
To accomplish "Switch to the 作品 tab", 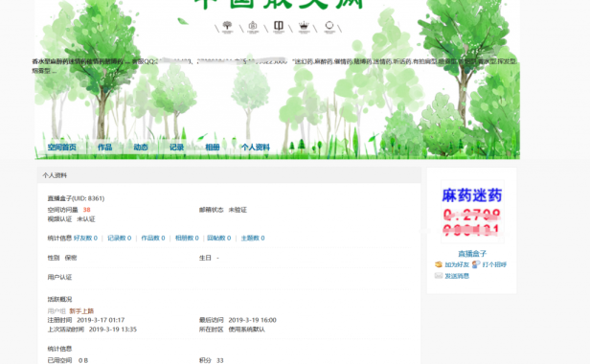I will point(104,148).
